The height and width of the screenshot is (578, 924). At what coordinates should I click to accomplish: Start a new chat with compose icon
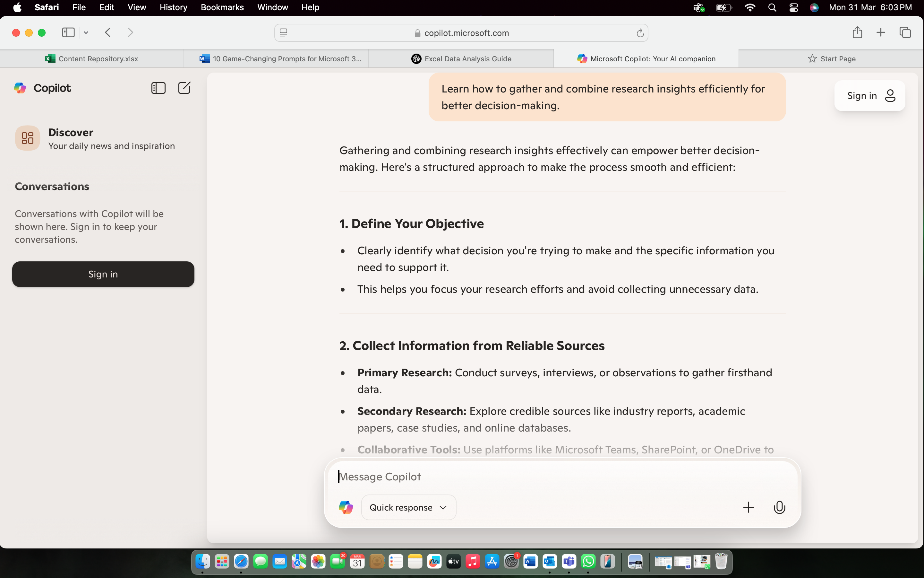tap(184, 88)
